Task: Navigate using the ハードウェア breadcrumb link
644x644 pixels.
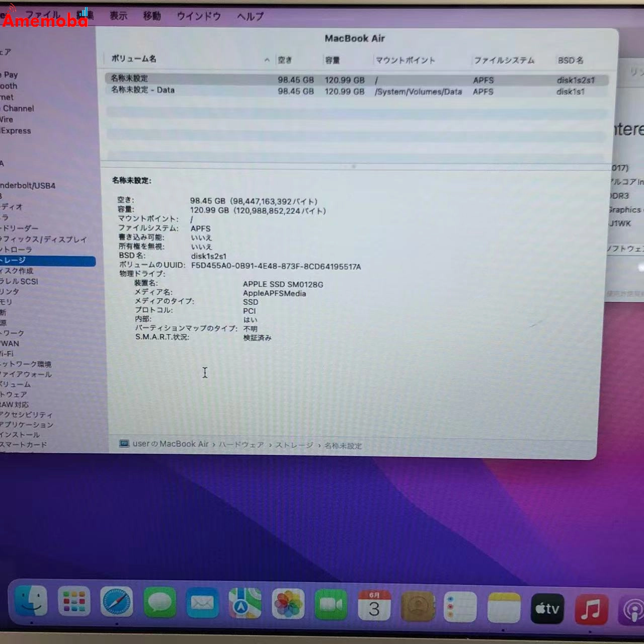Action: 241,445
